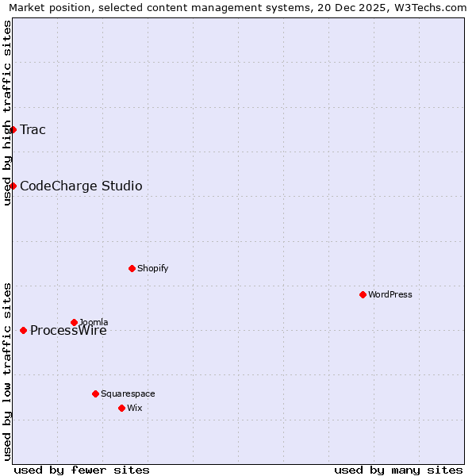This screenshot has height=476, width=476.
Task: Click the 'used by high traffic sites' axis label
Action: [7, 113]
